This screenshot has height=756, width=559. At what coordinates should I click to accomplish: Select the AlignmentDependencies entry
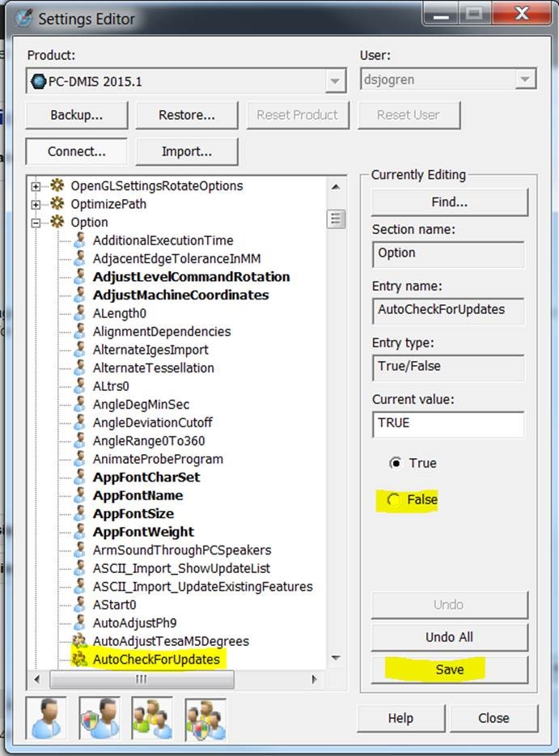(162, 331)
